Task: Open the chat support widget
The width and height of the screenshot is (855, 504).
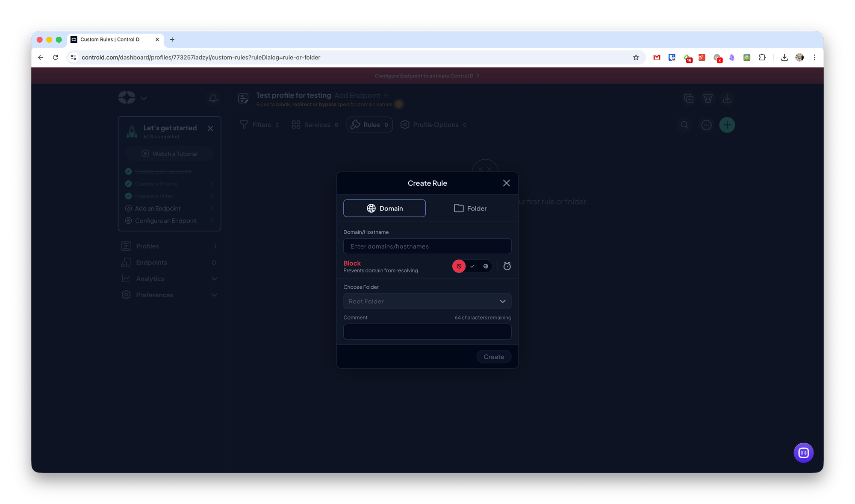Action: (803, 453)
